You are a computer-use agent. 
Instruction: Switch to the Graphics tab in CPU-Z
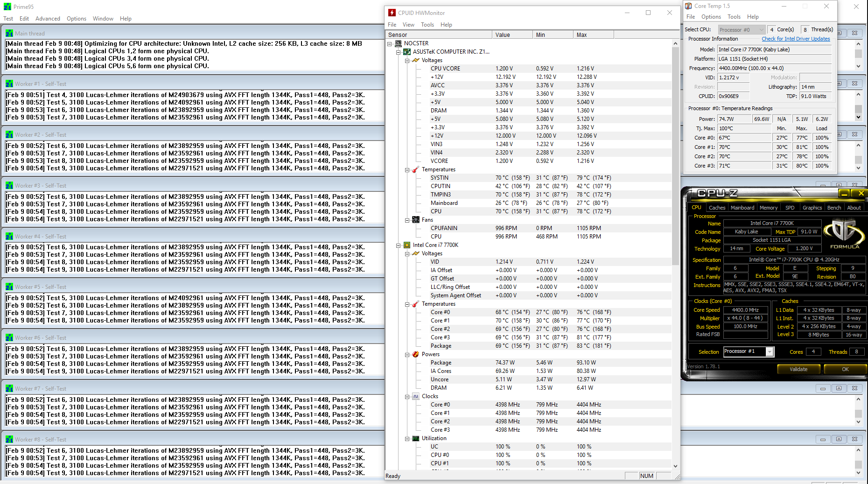pyautogui.click(x=812, y=208)
